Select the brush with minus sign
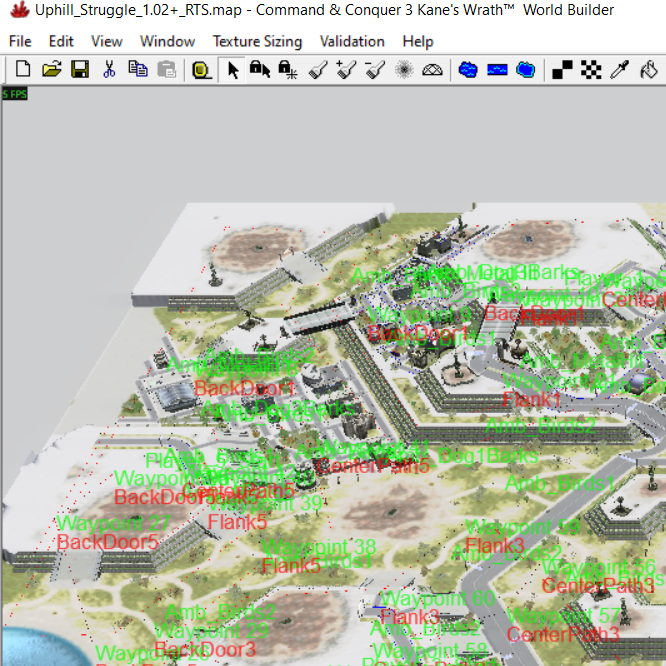This screenshot has width=666, height=666. (375, 69)
